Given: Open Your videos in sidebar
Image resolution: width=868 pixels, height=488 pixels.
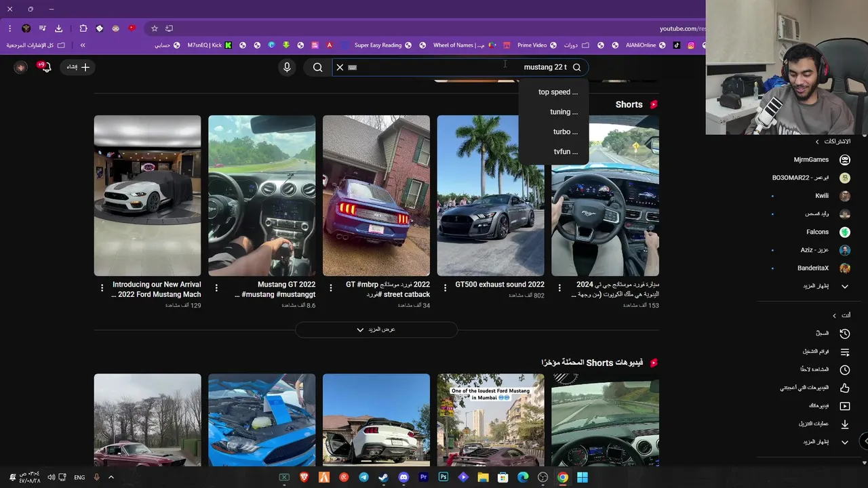Looking at the screenshot, I should click(828, 406).
